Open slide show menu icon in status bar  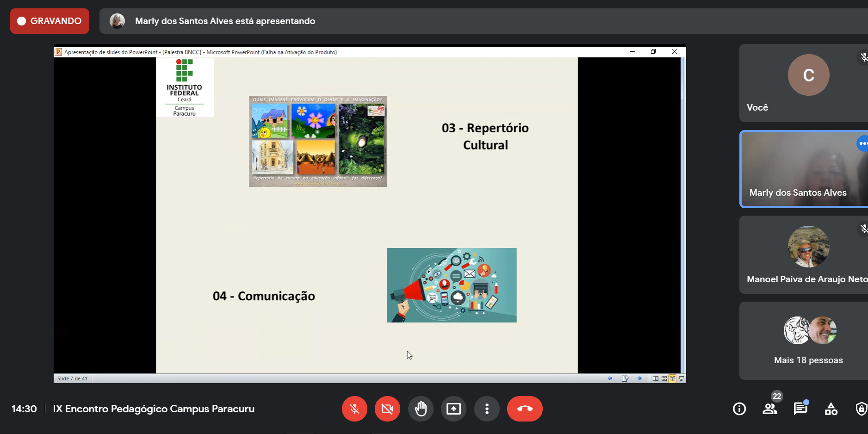point(625,378)
